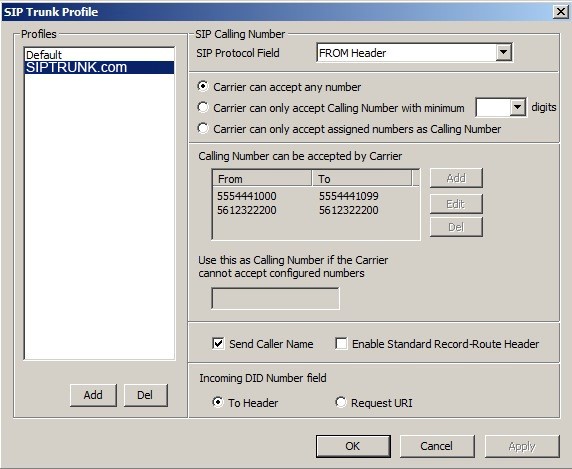
Task: Choose Request URI for incoming DID
Action: (341, 402)
